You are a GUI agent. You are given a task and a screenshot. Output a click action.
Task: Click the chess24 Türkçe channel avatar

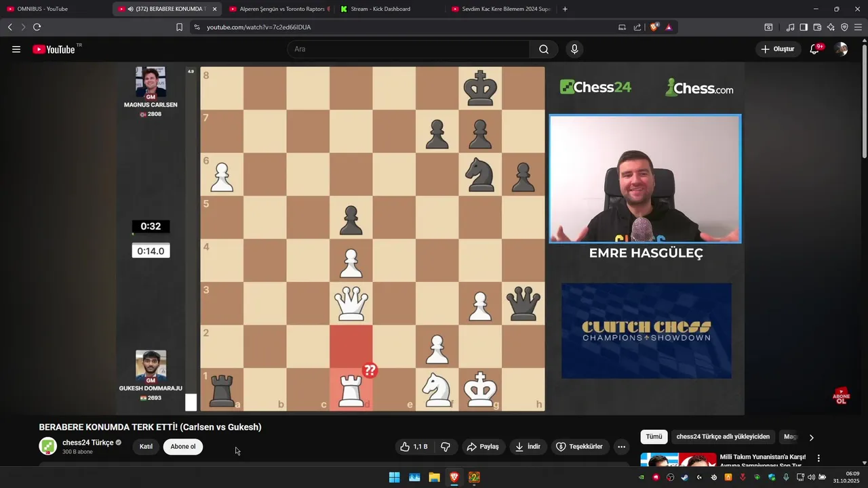47,446
